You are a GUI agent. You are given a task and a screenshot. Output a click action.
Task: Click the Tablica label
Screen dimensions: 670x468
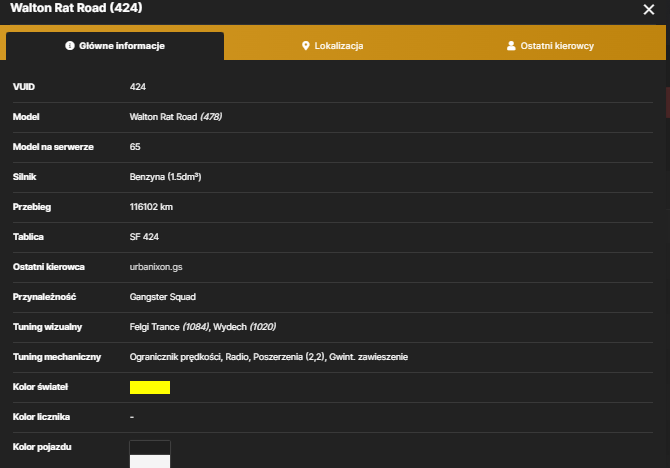point(28,237)
